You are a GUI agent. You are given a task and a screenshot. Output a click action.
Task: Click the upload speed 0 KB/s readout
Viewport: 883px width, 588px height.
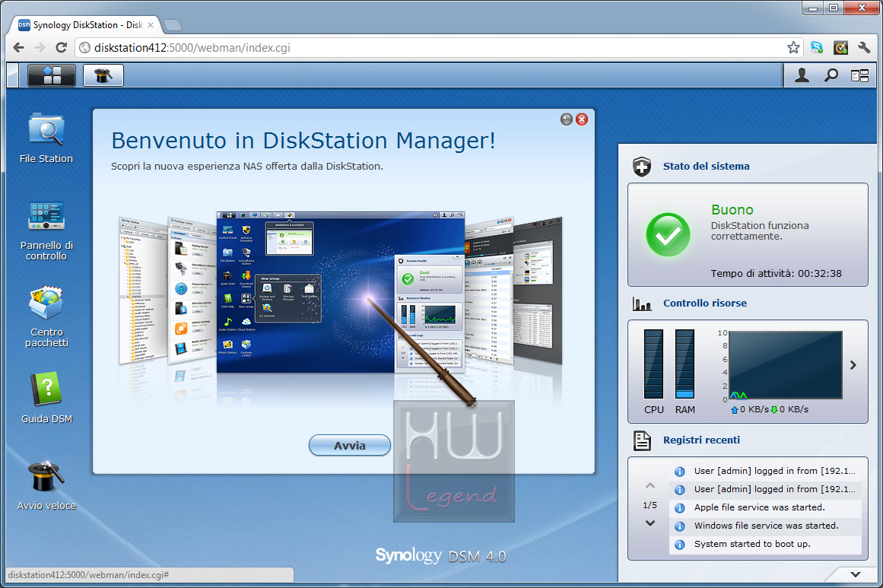click(x=750, y=409)
